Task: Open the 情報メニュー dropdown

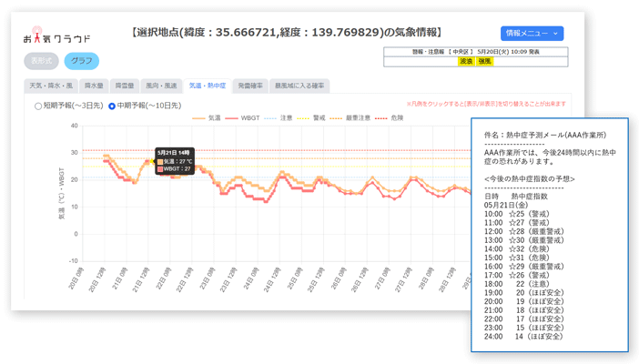Action: tap(532, 34)
